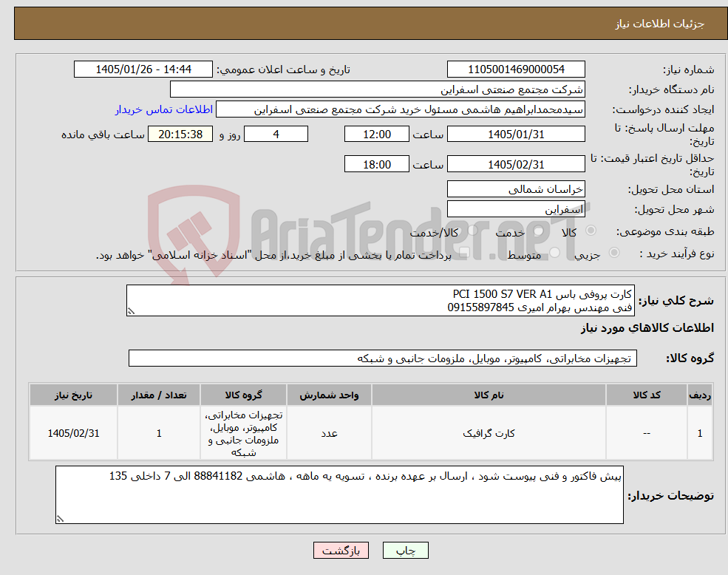Click the general description text area
The width and height of the screenshot is (728, 575).
[380, 301]
